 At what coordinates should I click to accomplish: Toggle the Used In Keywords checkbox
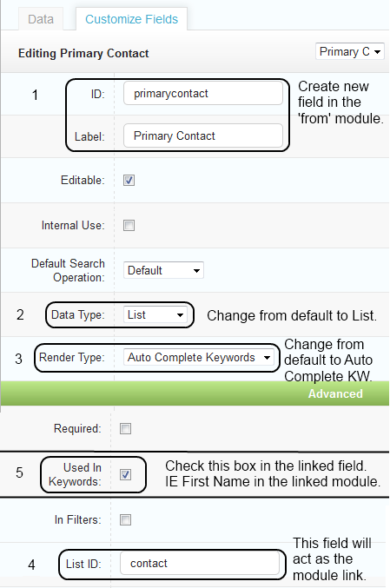click(126, 475)
